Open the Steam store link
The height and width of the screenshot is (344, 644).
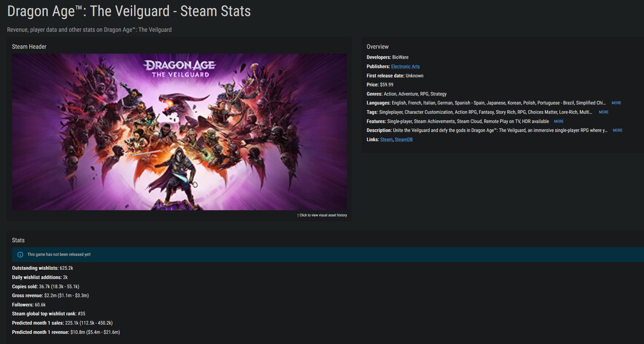386,139
